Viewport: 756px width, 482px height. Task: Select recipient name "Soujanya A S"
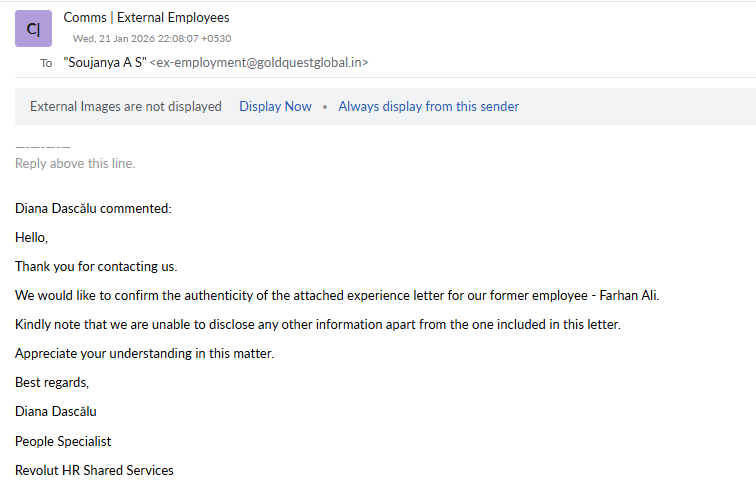[x=105, y=63]
